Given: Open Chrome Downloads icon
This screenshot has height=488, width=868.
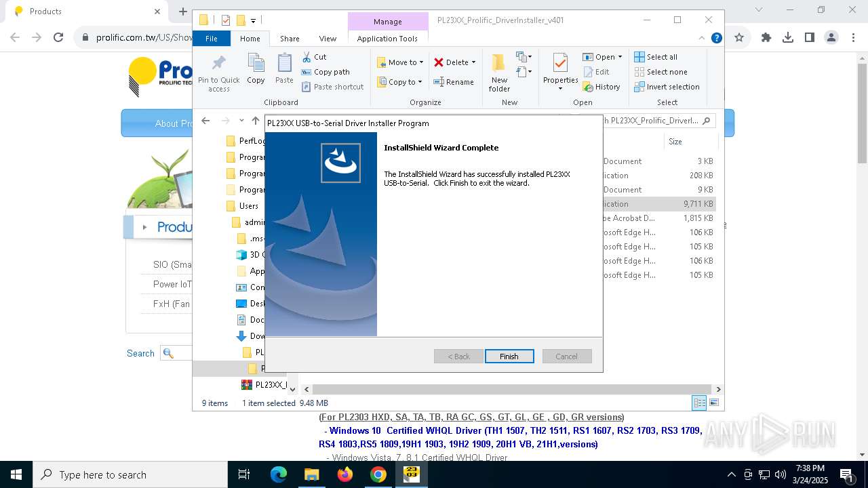Looking at the screenshot, I should [x=788, y=38].
